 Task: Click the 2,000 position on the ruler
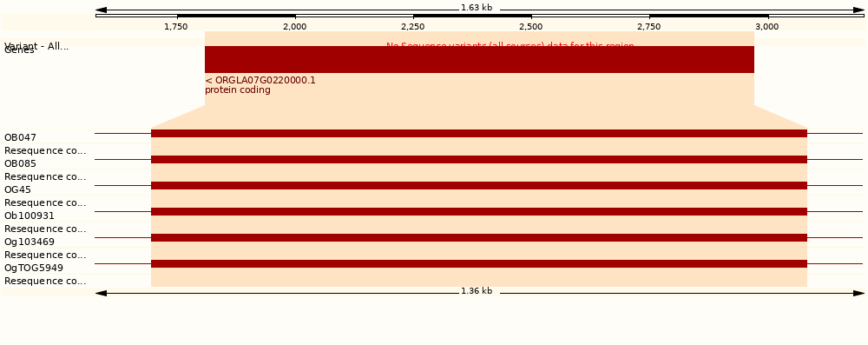click(x=295, y=27)
